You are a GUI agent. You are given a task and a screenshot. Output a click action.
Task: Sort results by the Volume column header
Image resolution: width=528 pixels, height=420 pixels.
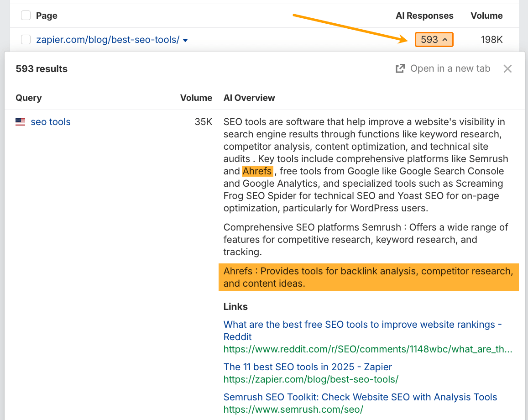[196, 98]
